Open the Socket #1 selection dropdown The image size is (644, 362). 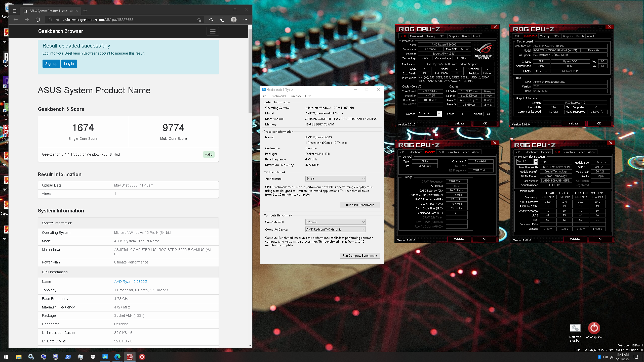tap(429, 114)
